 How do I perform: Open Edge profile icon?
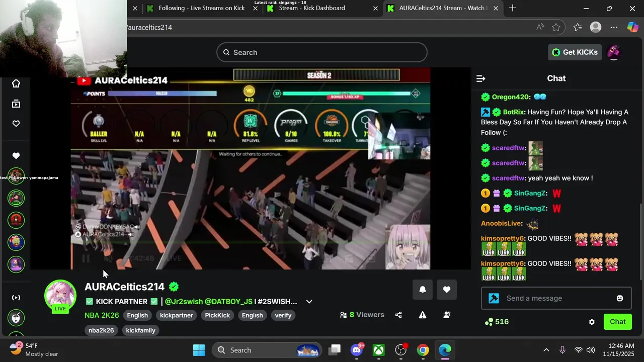[596, 27]
